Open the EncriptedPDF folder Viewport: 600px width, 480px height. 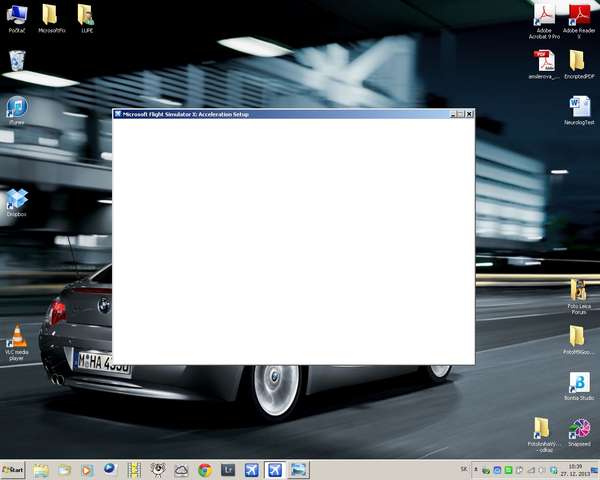579,64
